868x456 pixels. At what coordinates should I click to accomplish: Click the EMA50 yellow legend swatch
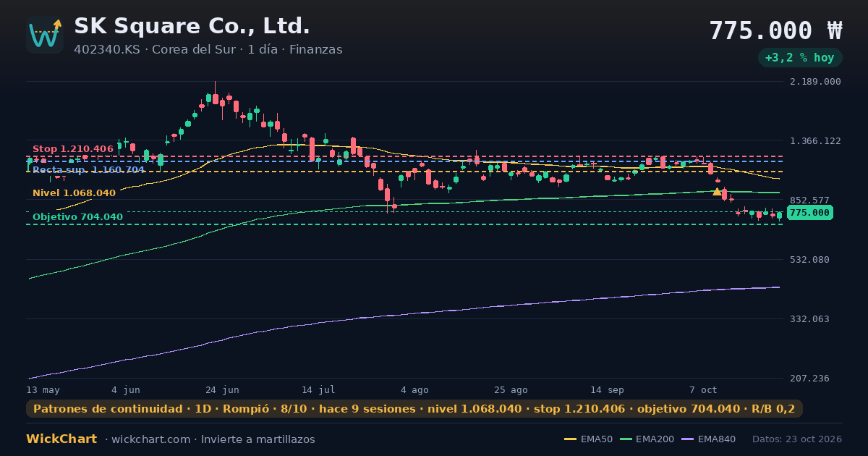571,439
